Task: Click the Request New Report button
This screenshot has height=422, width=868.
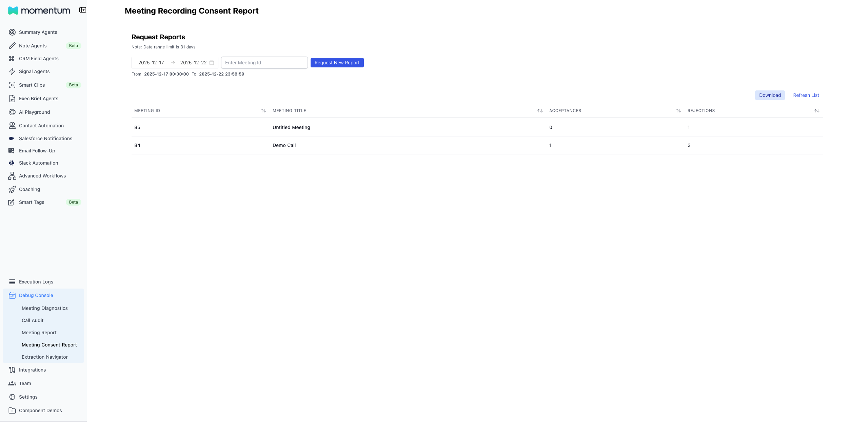Action: [x=337, y=62]
